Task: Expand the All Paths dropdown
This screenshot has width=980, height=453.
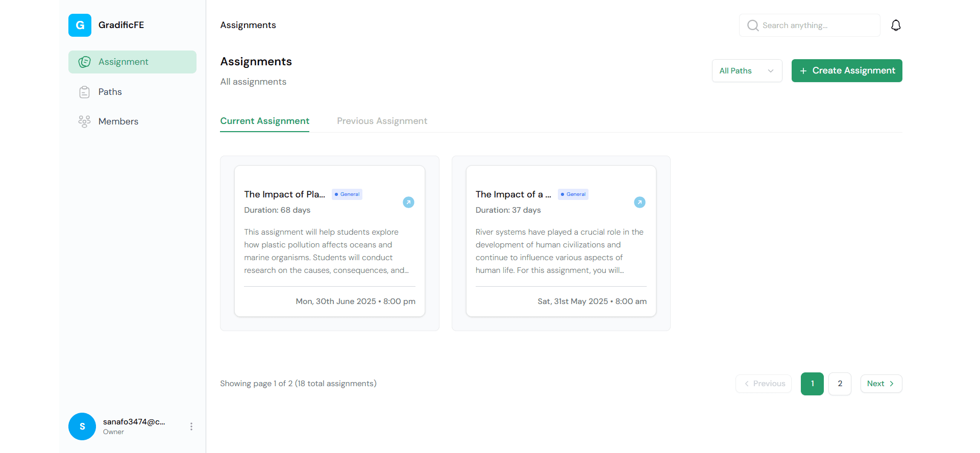Action: (x=746, y=71)
